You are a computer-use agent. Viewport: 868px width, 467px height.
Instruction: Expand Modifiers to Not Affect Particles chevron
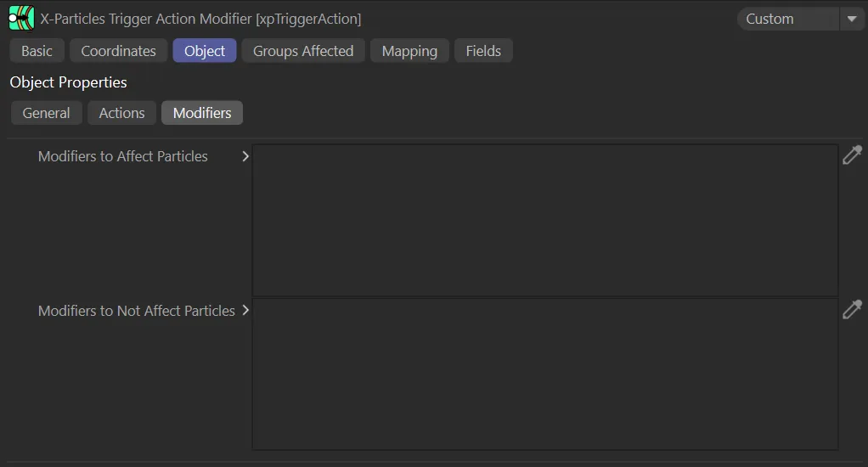(245, 311)
